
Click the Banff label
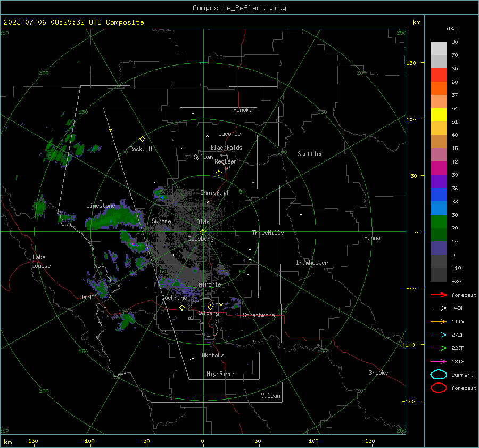click(x=88, y=297)
